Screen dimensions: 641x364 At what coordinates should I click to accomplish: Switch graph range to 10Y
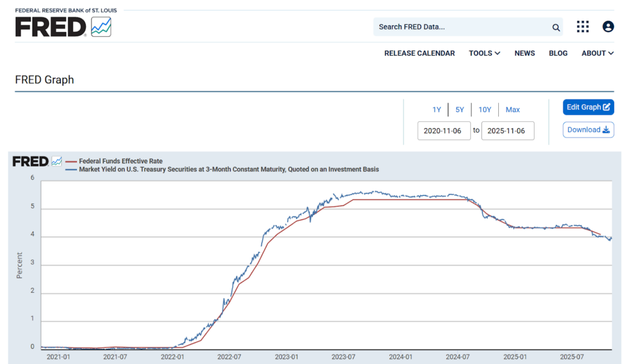(485, 109)
